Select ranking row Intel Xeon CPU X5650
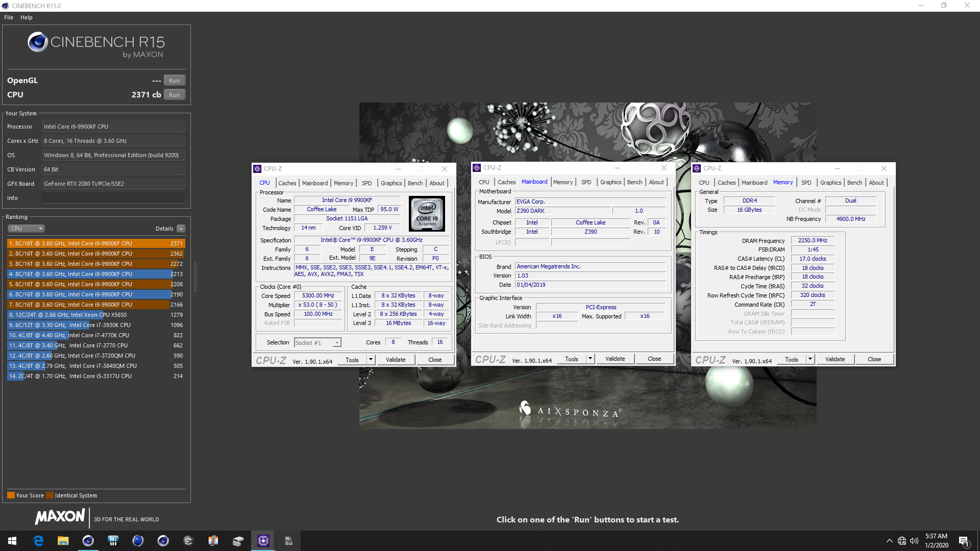The width and height of the screenshot is (980, 551). (x=96, y=315)
